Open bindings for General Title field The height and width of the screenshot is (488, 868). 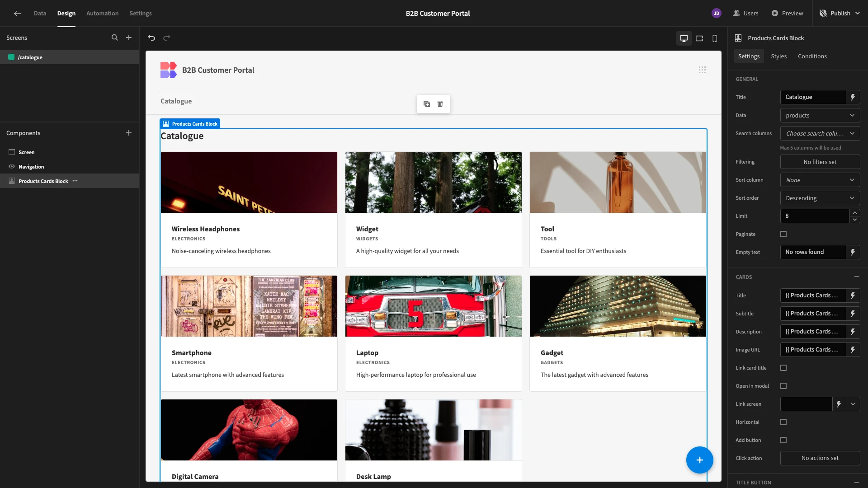pos(853,97)
